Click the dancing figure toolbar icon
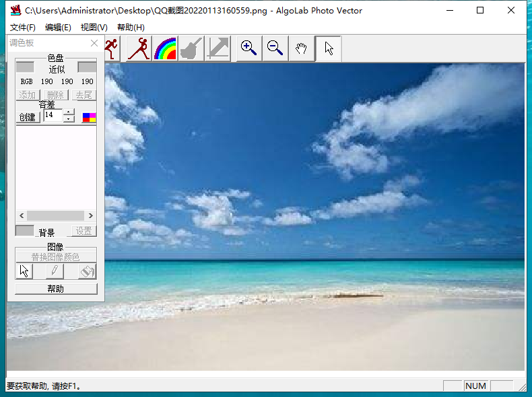Viewport: 532px width, 397px height. pos(139,48)
